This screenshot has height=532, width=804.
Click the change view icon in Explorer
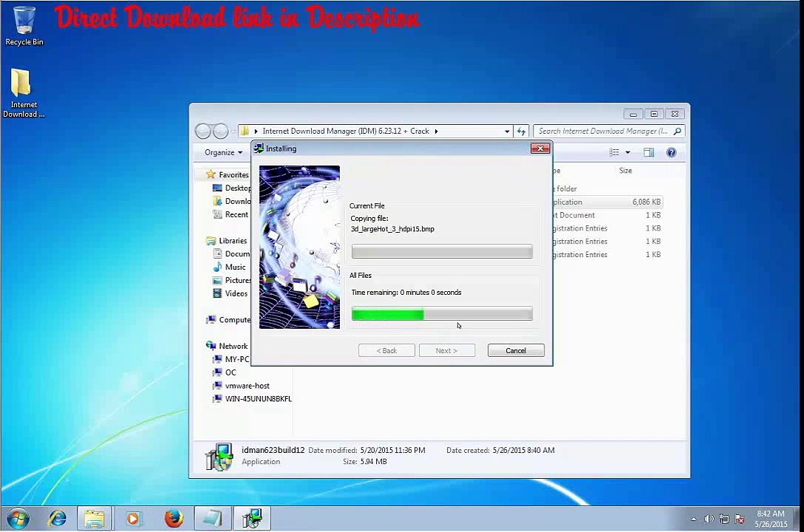(614, 152)
